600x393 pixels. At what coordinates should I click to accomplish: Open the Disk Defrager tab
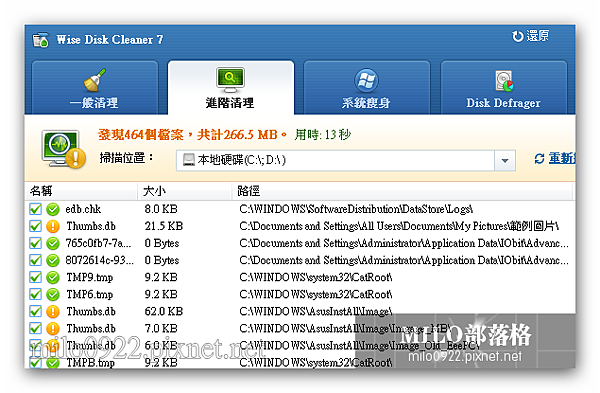[x=503, y=88]
